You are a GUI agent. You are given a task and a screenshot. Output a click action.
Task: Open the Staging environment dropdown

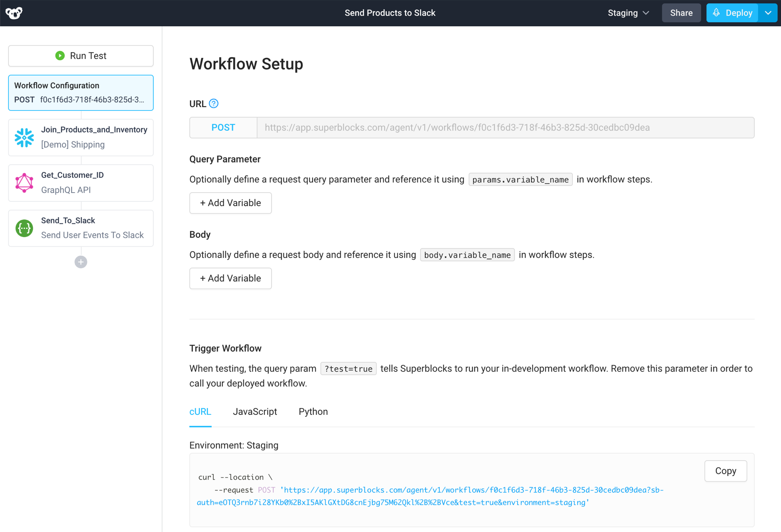(628, 13)
